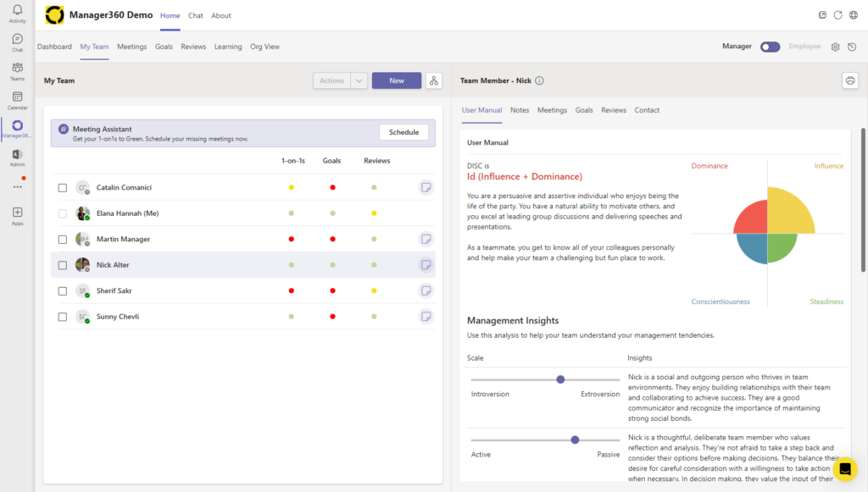Viewport: 868px width, 492px height.
Task: Open note icon for Martin Manager
Action: tap(426, 240)
